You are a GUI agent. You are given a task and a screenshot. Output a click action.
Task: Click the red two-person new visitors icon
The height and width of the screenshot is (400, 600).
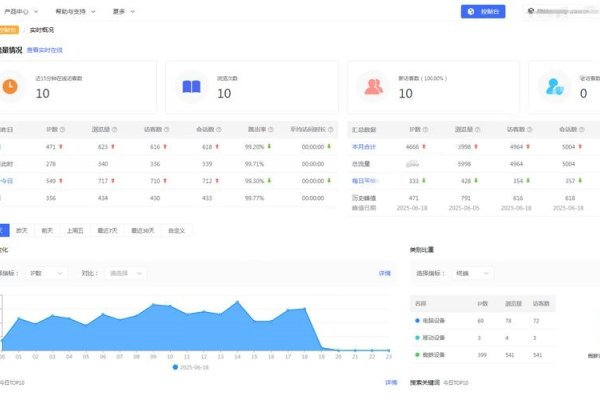(x=373, y=87)
